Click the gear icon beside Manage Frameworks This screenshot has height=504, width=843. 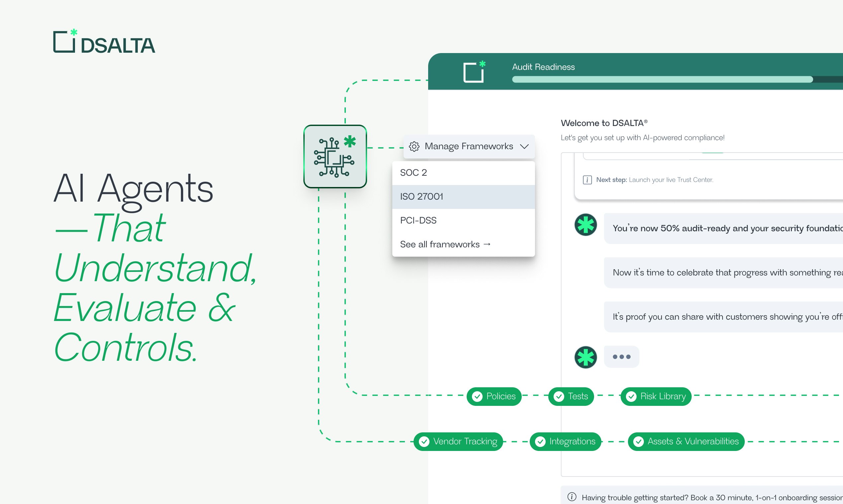(x=414, y=146)
